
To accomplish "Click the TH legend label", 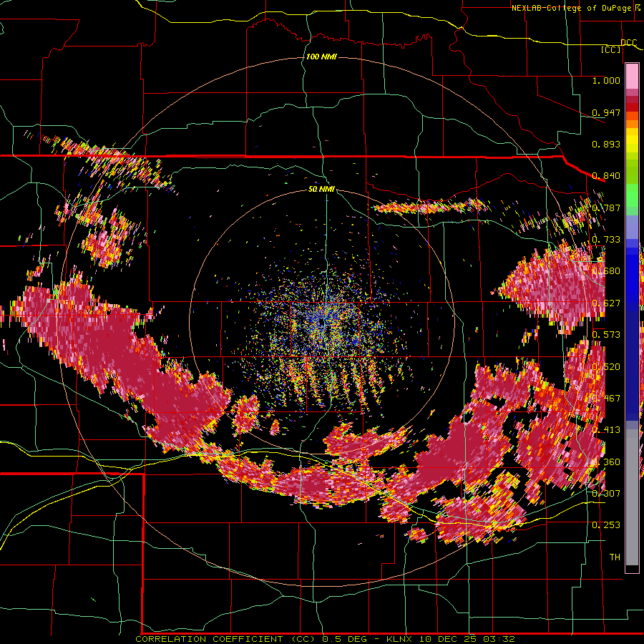I will (615, 557).
